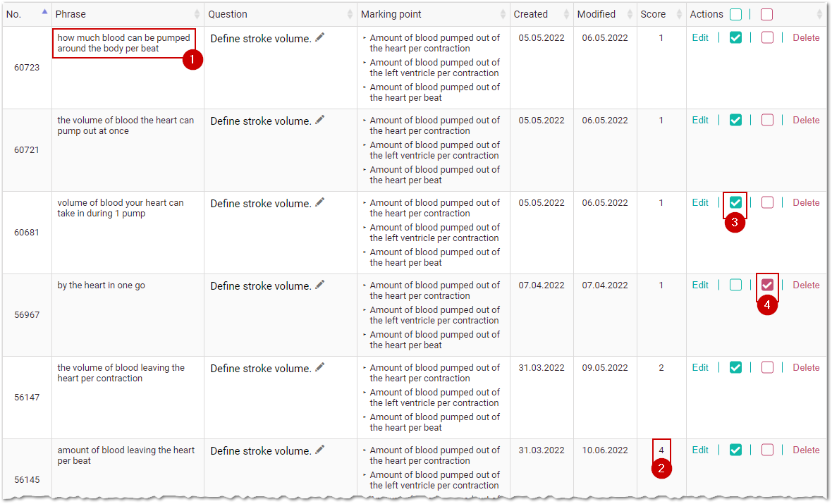
Task: Click pencil icon next to question in row 60723
Action: coord(320,38)
